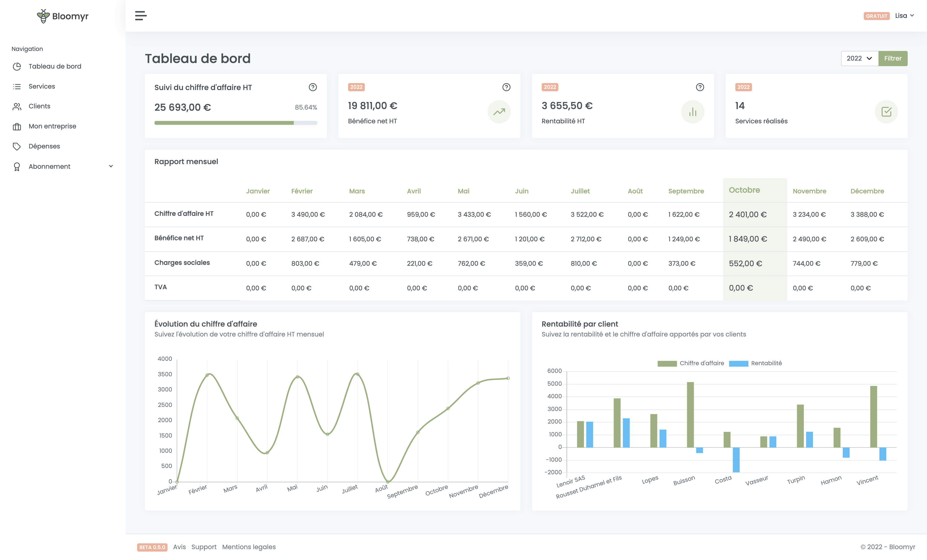The image size is (927, 560).
Task: Open Tableau de bord in navigation
Action: tap(55, 66)
